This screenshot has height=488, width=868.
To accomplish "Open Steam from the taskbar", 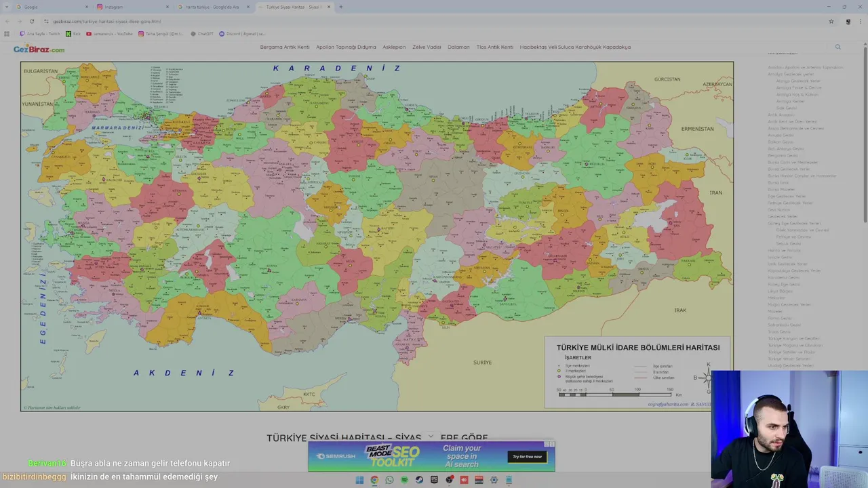I will 419,480.
